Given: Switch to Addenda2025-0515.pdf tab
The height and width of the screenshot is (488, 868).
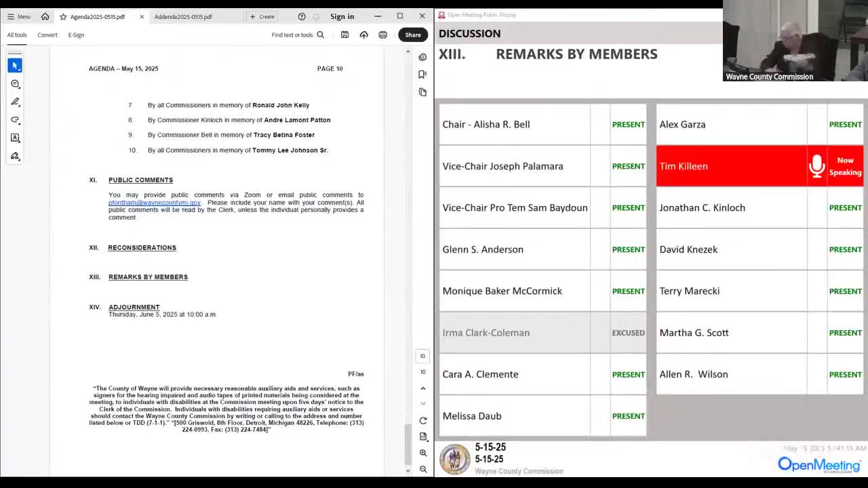Looking at the screenshot, I should [x=183, y=16].
